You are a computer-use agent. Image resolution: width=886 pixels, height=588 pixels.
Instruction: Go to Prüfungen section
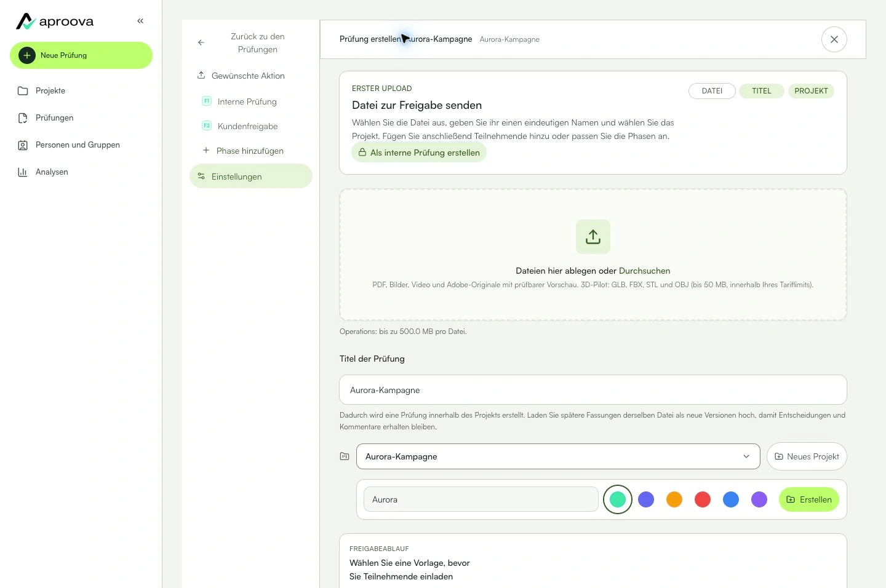[81, 118]
